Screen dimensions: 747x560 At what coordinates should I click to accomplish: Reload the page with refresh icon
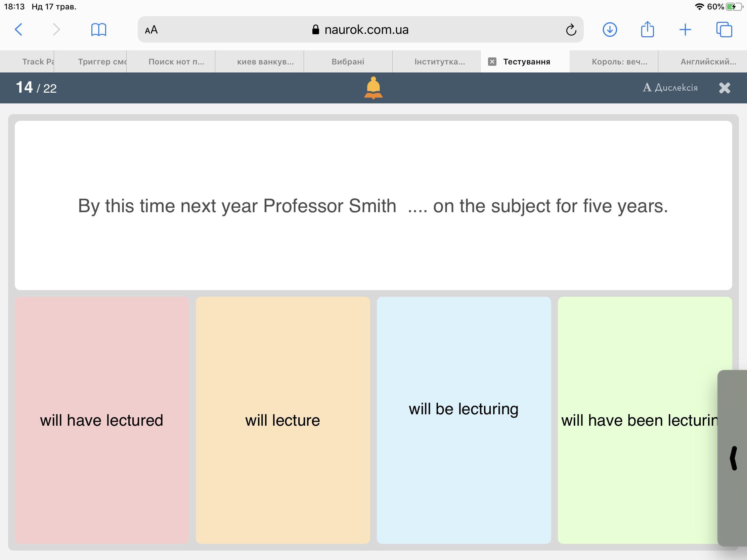(x=571, y=30)
